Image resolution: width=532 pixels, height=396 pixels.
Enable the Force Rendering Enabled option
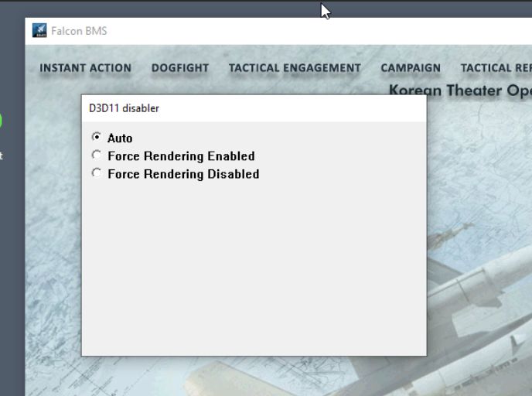click(x=97, y=155)
